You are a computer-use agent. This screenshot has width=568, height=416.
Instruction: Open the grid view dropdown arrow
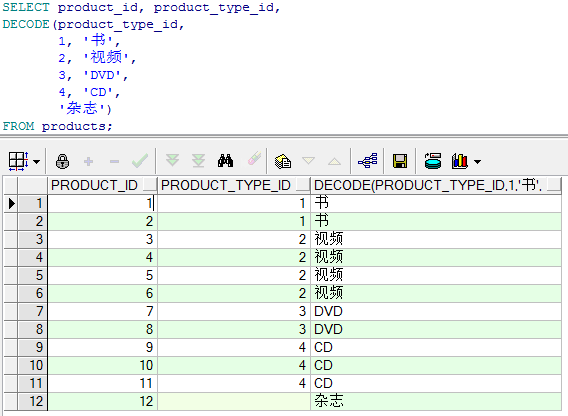coord(36,162)
